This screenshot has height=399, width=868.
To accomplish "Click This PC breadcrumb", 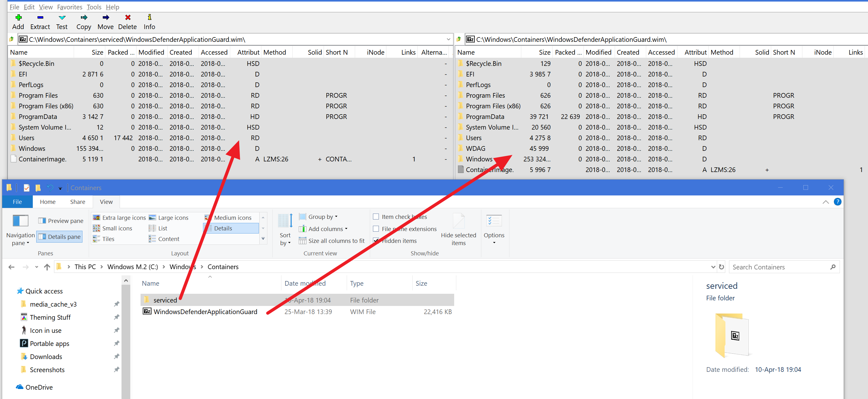I will tap(85, 267).
